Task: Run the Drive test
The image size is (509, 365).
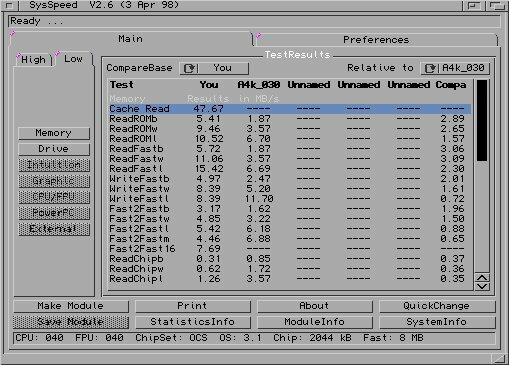Action: (x=54, y=149)
